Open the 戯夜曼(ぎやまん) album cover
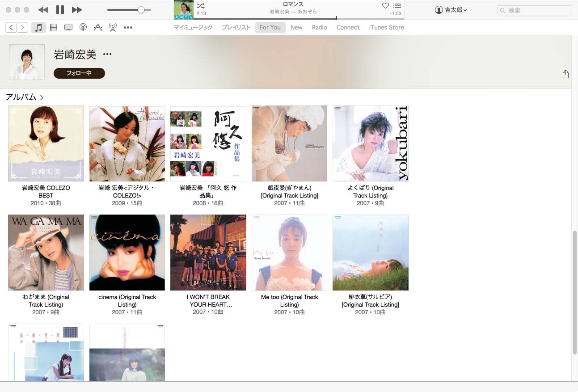578x392 pixels. [289, 143]
